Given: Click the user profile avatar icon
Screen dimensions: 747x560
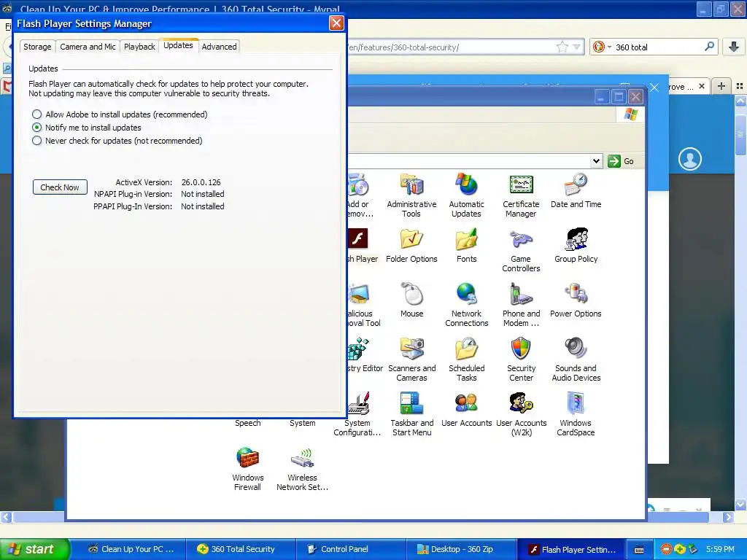Looking at the screenshot, I should 690,158.
